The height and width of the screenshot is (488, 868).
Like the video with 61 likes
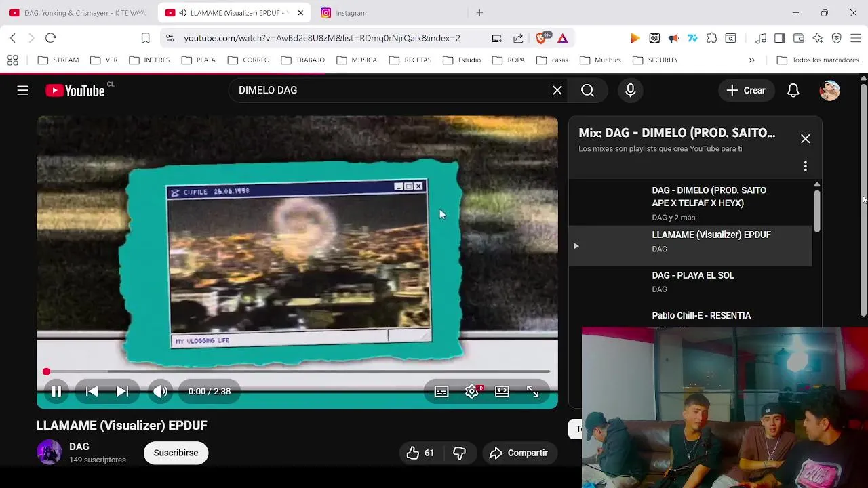tap(420, 453)
